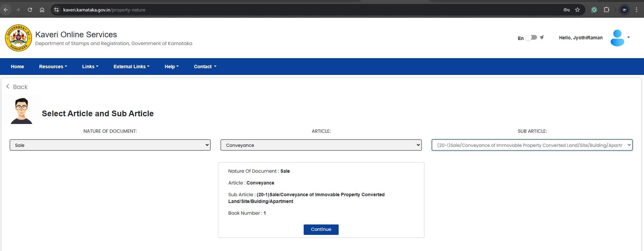Open the browser extensions puzzle icon
Viewport: 644px width, 251px height.
coord(606,10)
